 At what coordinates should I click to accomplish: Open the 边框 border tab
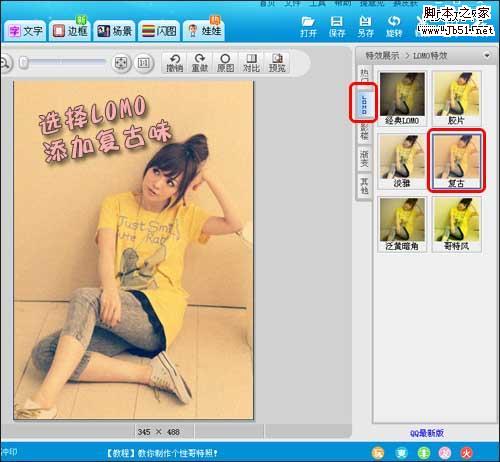click(70, 31)
